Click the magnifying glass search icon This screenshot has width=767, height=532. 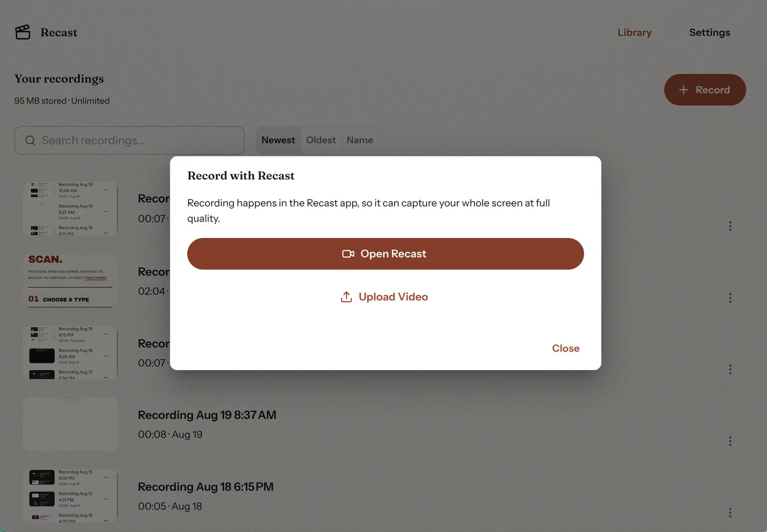pyautogui.click(x=30, y=141)
